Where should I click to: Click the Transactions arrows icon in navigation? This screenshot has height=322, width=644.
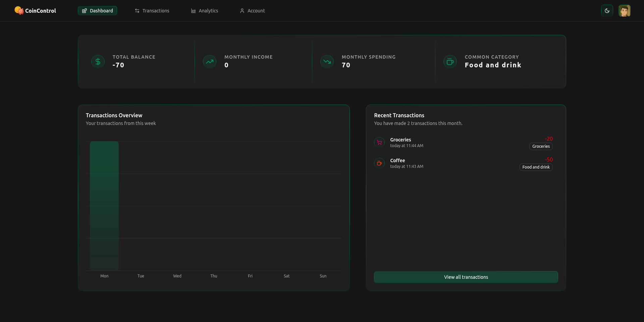[137, 11]
